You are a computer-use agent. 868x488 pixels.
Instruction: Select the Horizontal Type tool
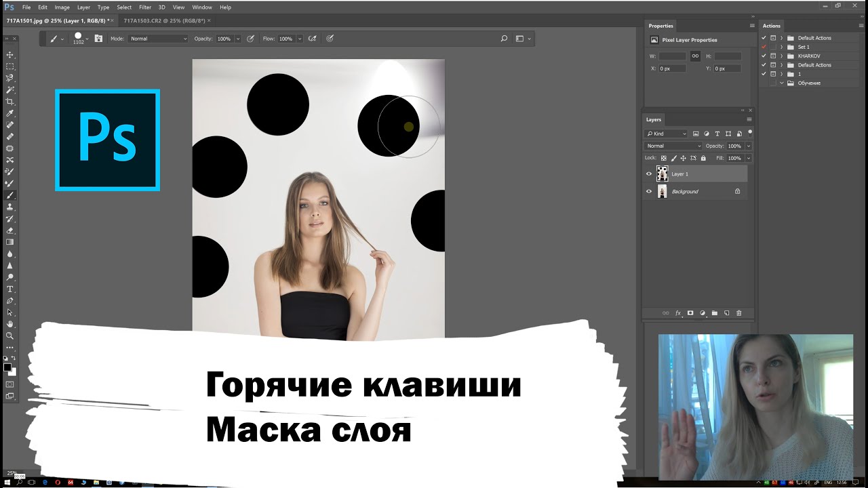[9, 289]
